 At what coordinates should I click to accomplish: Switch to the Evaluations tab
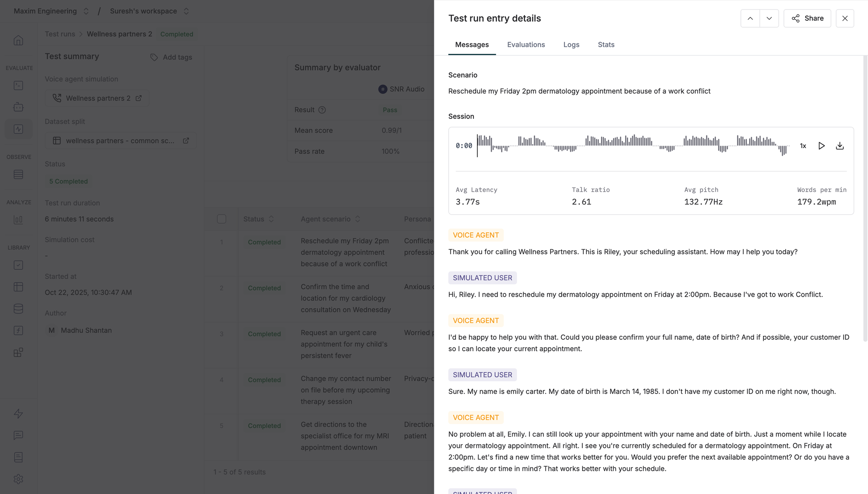[526, 45]
